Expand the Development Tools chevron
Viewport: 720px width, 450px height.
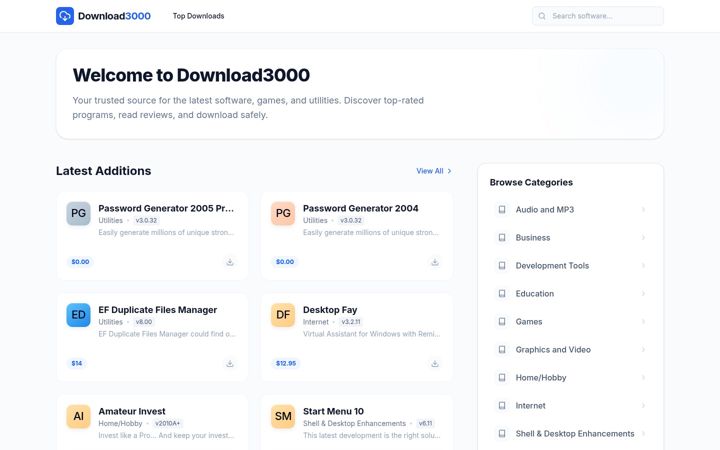(643, 266)
